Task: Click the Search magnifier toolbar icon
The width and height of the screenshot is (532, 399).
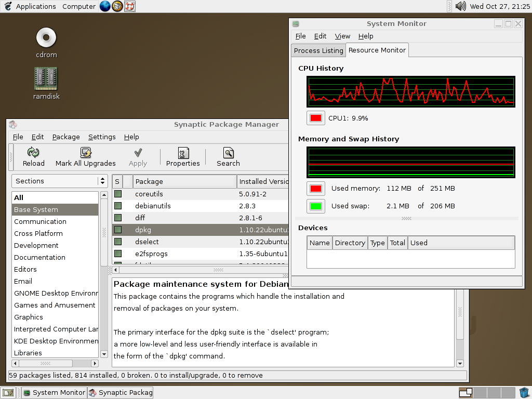Action: point(229,153)
